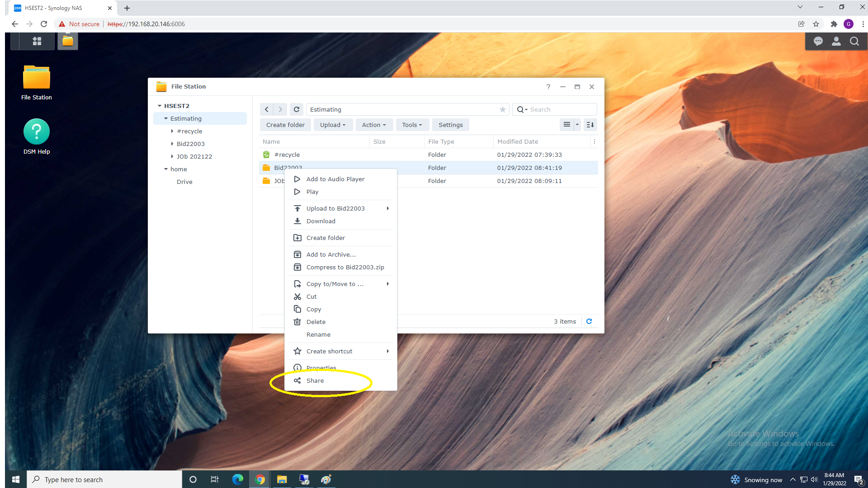Click the favorite star in path bar
Viewport: 868px width, 488px height.
click(502, 109)
